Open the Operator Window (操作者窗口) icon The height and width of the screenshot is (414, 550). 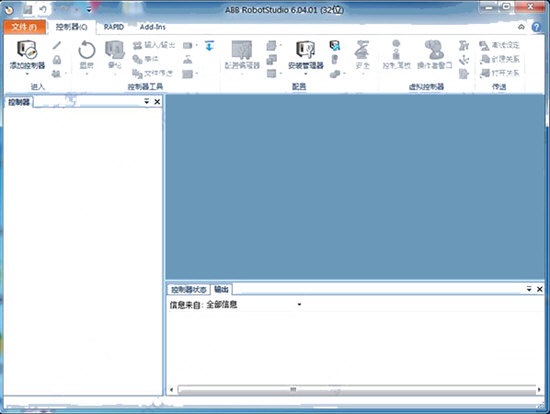(435, 49)
